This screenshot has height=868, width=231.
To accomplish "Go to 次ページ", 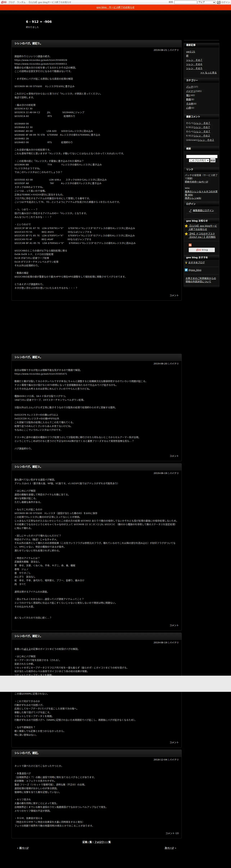I will click(169, 848).
